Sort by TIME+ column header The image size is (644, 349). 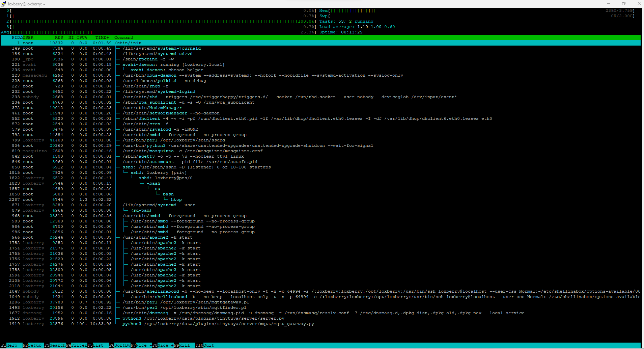click(102, 37)
